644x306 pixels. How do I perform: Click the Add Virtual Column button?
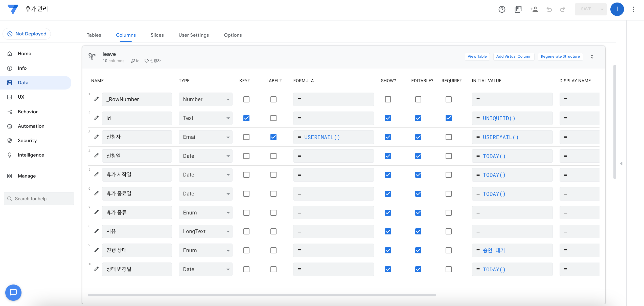click(514, 56)
